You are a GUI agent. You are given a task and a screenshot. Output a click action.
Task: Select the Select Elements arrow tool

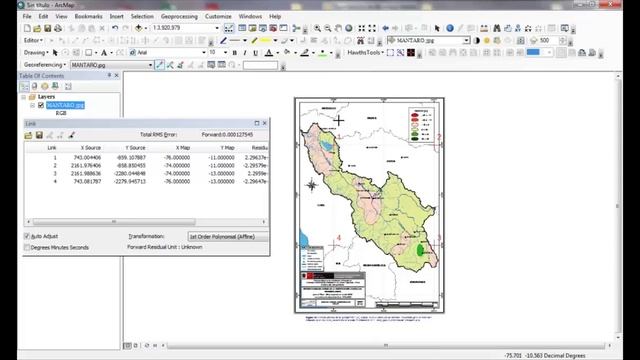[x=437, y=28]
